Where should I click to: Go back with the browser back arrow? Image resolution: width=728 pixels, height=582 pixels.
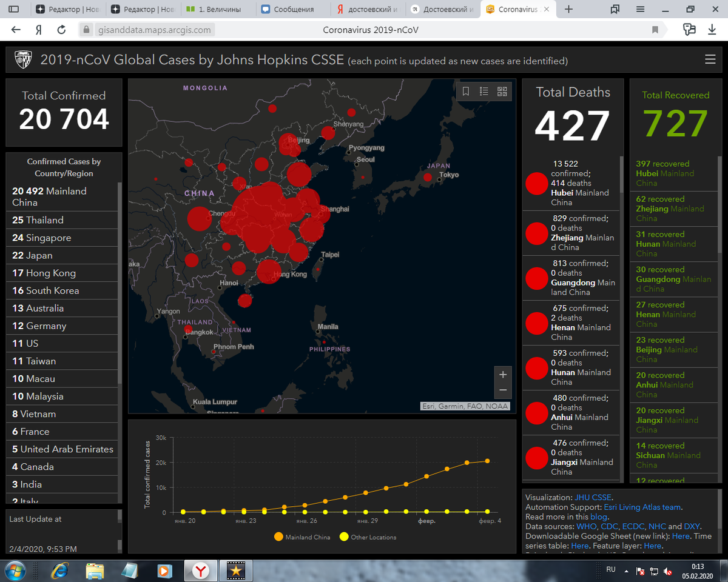click(x=16, y=30)
